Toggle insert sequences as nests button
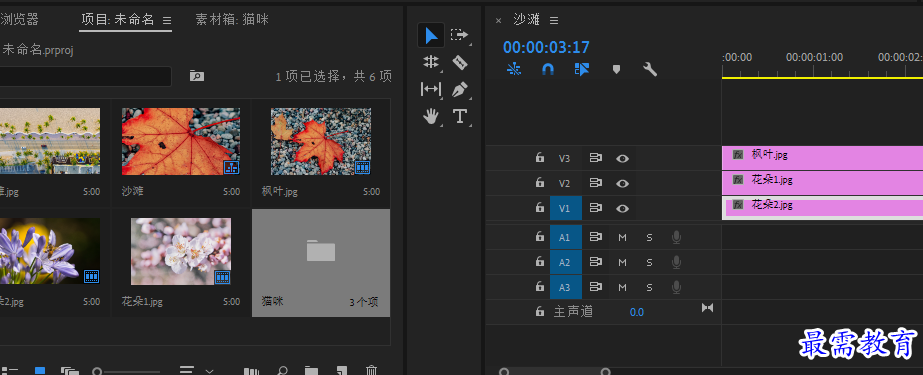Image resolution: width=923 pixels, height=375 pixels. coord(514,69)
